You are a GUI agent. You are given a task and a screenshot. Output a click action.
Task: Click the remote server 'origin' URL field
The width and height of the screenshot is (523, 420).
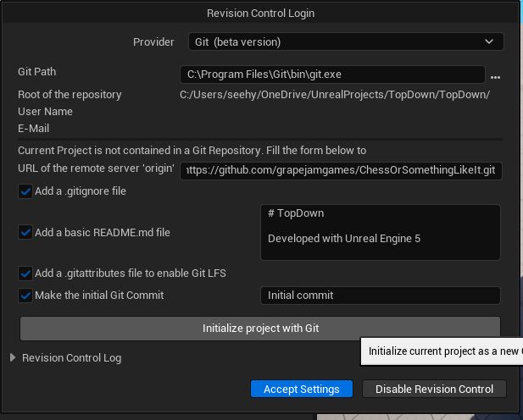click(x=340, y=170)
